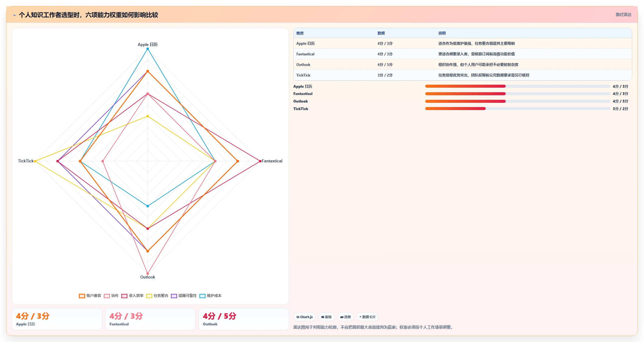Screen dimensions: 644x342
Task: Click the 路径雷达 label in header
Action: [623, 15]
